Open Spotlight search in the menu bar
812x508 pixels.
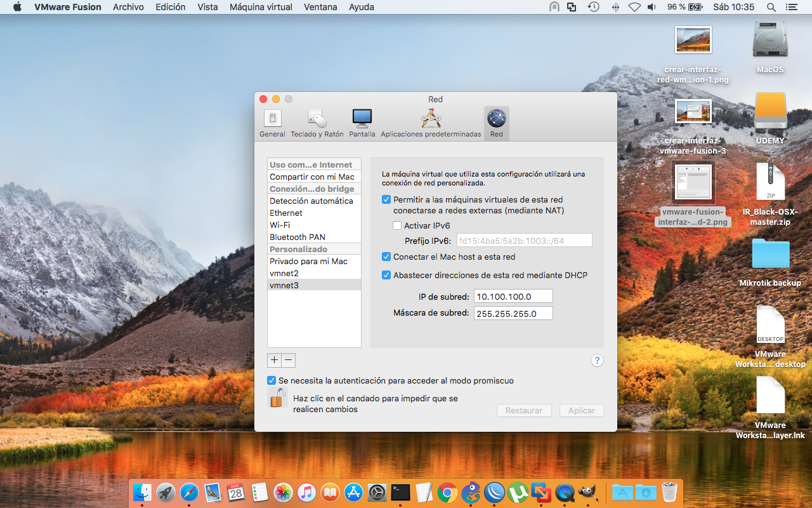click(x=769, y=7)
